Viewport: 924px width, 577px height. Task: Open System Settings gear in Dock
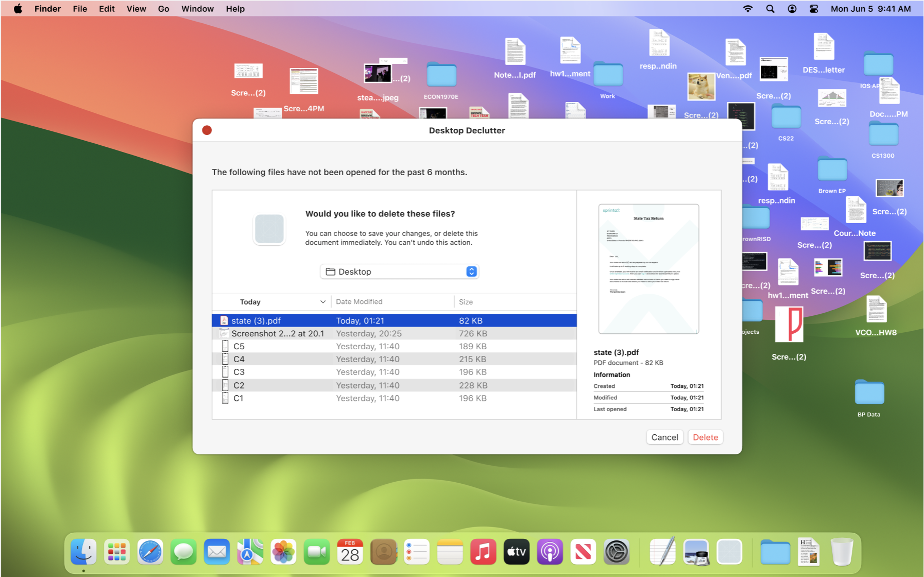click(x=617, y=552)
